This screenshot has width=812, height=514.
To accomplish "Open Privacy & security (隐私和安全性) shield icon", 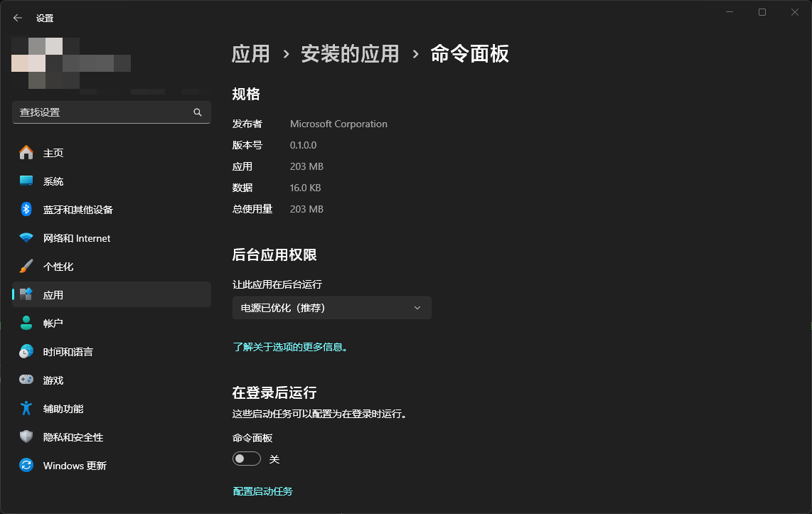I will point(26,437).
